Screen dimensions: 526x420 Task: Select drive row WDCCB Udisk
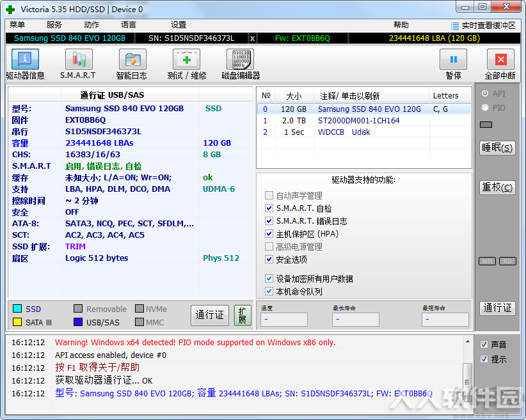(364, 132)
